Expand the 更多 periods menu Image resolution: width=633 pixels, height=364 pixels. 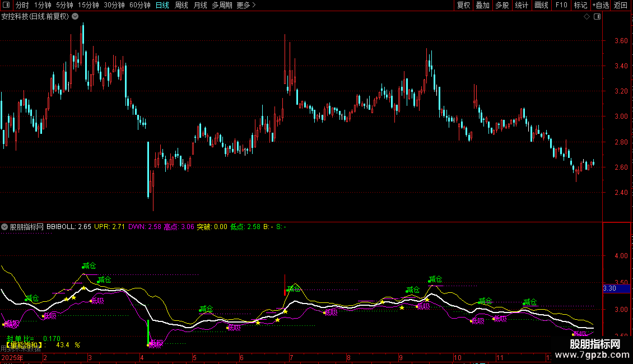pyautogui.click(x=246, y=6)
